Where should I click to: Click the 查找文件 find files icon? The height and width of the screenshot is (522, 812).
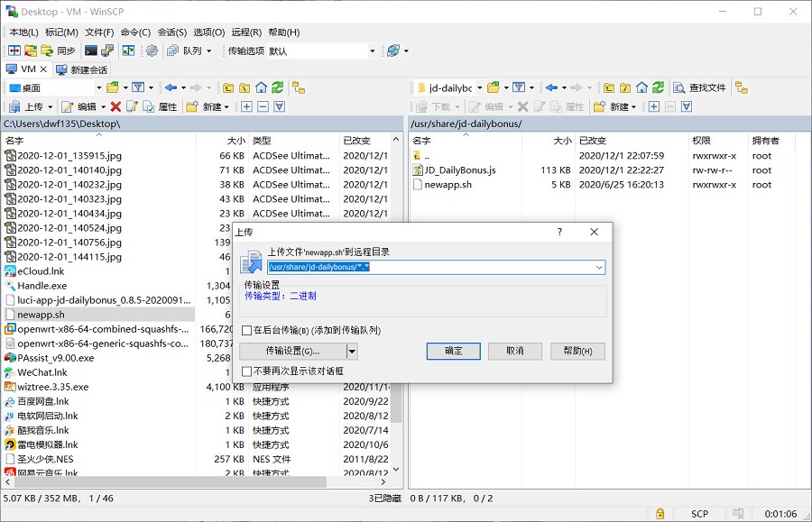coord(678,87)
